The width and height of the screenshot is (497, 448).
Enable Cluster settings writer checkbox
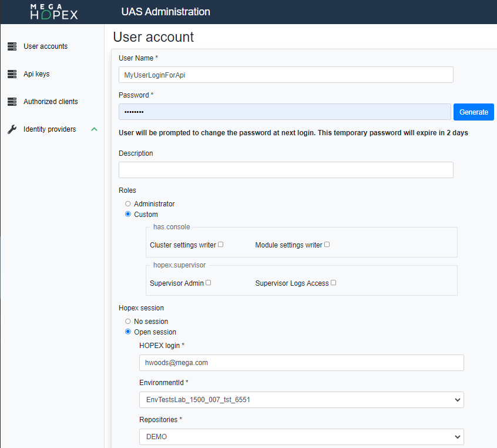point(221,245)
